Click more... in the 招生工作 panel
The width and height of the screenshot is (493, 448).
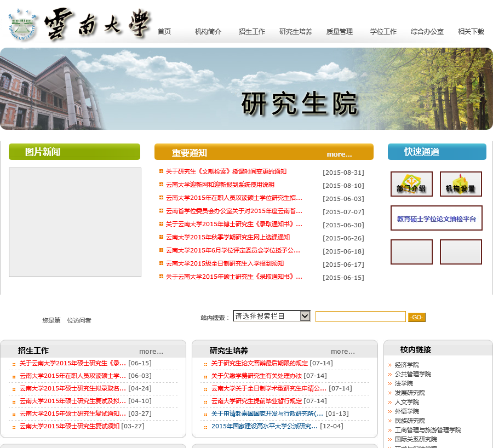[x=151, y=352]
